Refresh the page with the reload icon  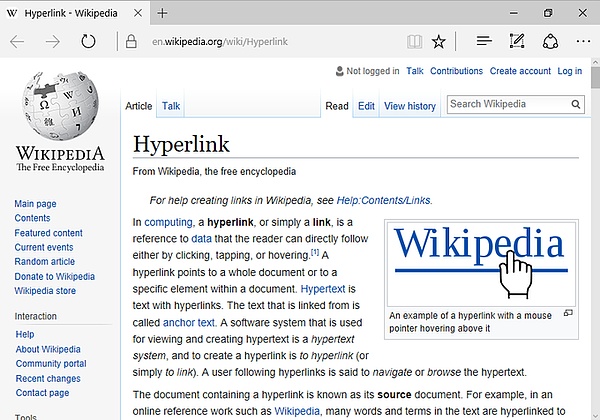[88, 42]
